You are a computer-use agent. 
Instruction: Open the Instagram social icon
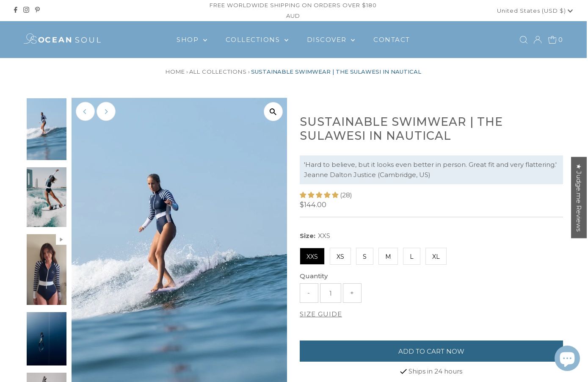point(26,10)
